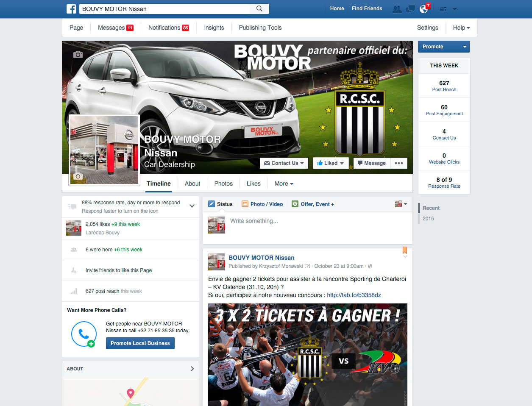Click the Offer, Event + icon
Image resolution: width=532 pixels, height=406 pixels.
coord(295,204)
